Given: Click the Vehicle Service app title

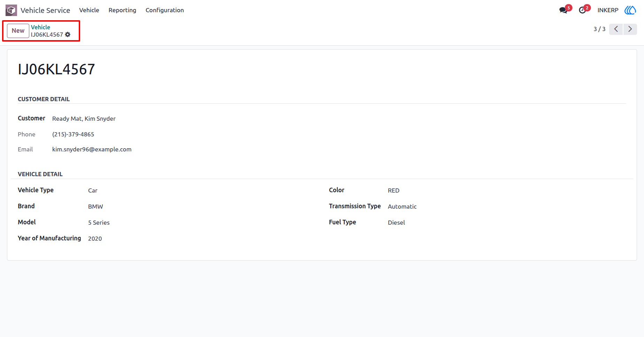Looking at the screenshot, I should (x=45, y=10).
